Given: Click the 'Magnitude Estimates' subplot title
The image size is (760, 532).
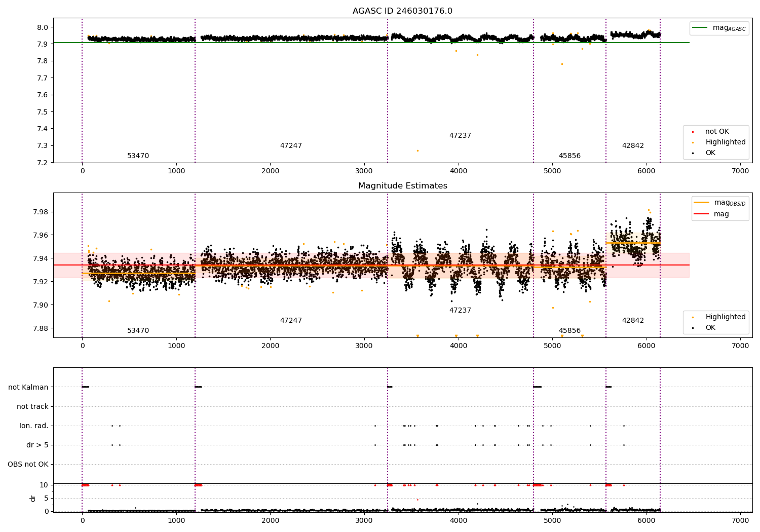Looking at the screenshot, I should point(402,186).
